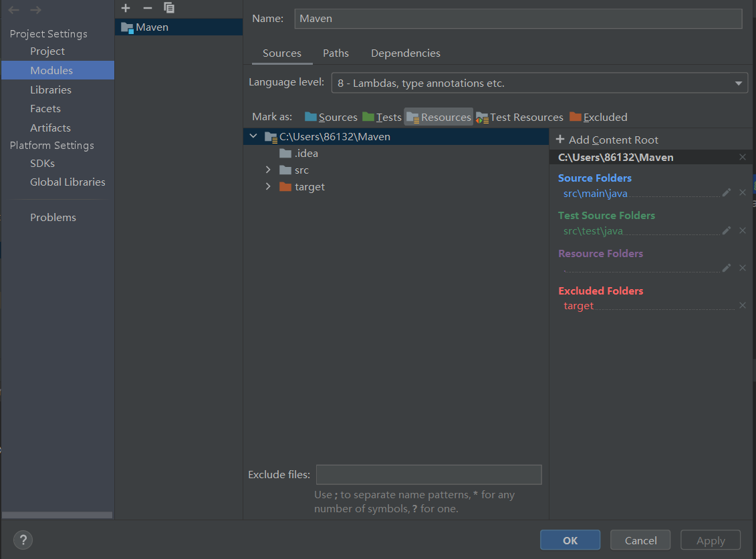Open the Language level dropdown
Viewport: 756px width, 559px height.
pos(738,81)
